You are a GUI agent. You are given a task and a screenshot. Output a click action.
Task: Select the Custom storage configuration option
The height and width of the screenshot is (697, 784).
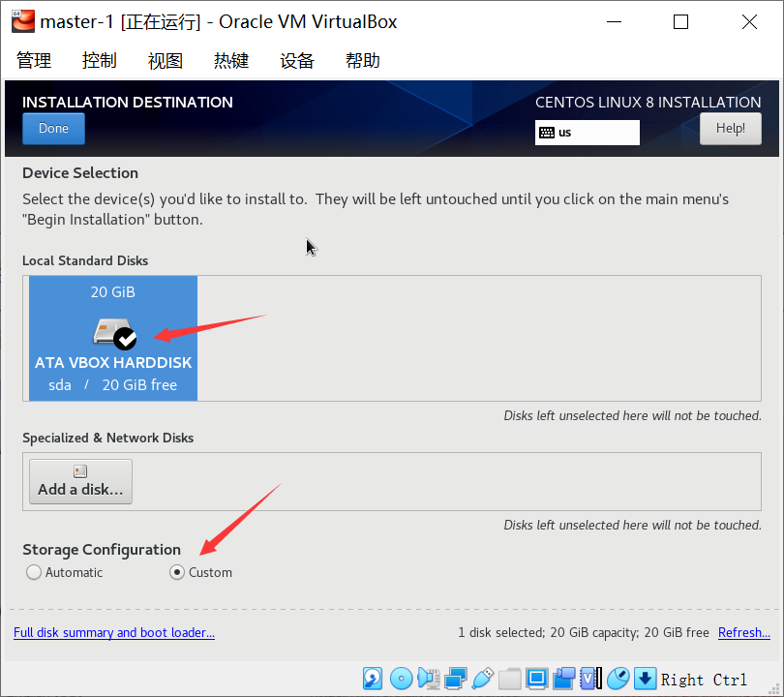click(200, 572)
